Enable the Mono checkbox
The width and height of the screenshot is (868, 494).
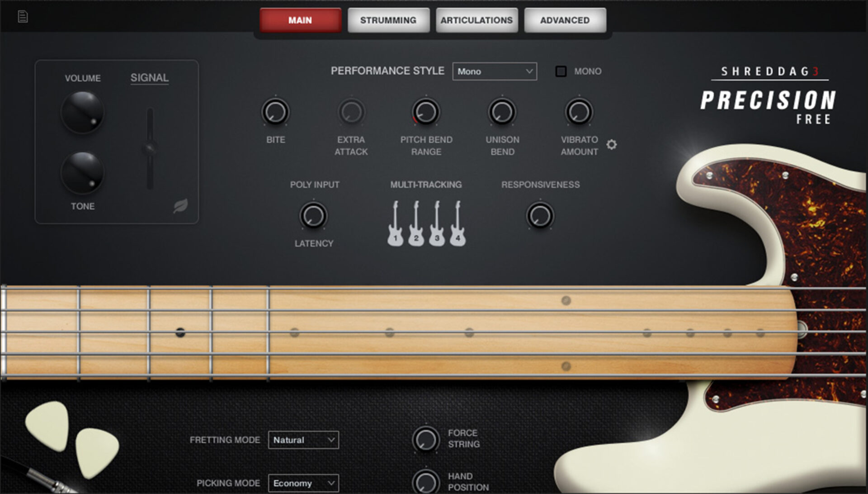tap(561, 71)
